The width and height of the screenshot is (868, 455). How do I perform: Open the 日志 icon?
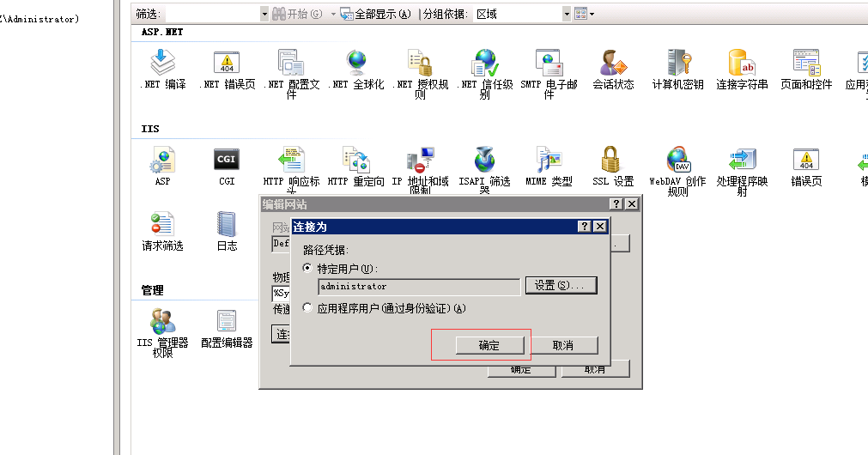[227, 224]
